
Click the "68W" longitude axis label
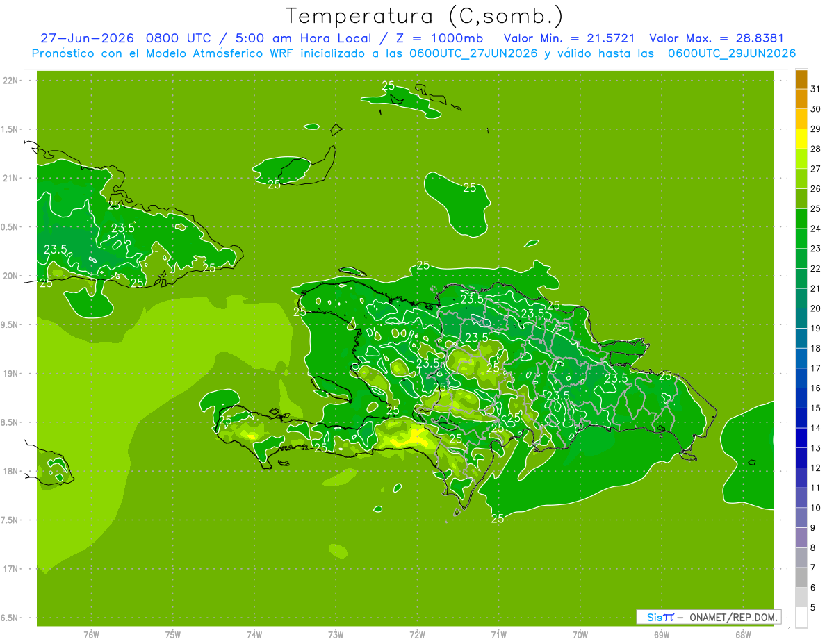pos(743,635)
